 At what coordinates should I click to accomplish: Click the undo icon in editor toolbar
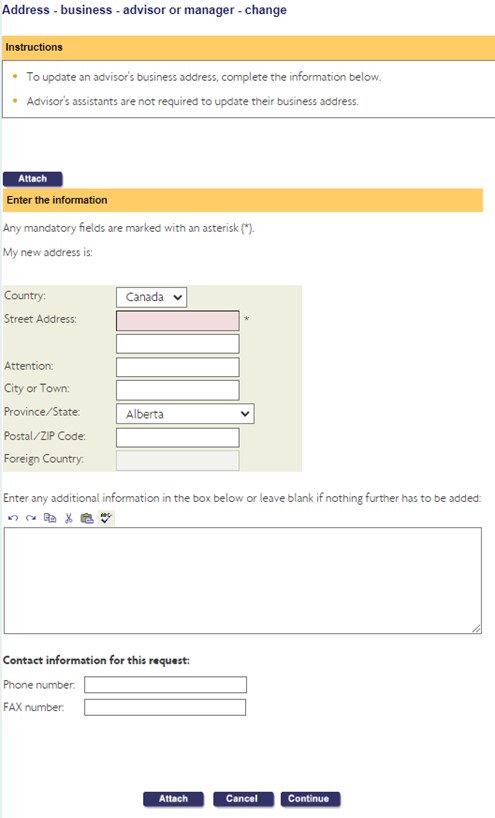pos(13,518)
